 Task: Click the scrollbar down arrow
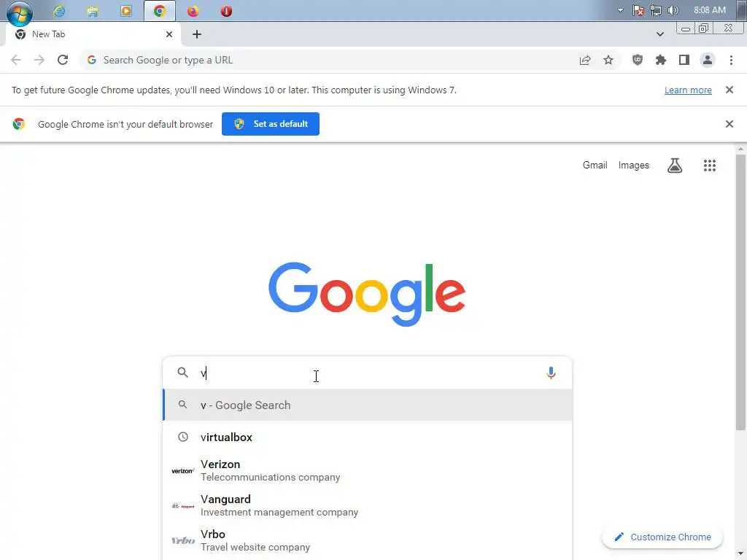pyautogui.click(x=740, y=554)
